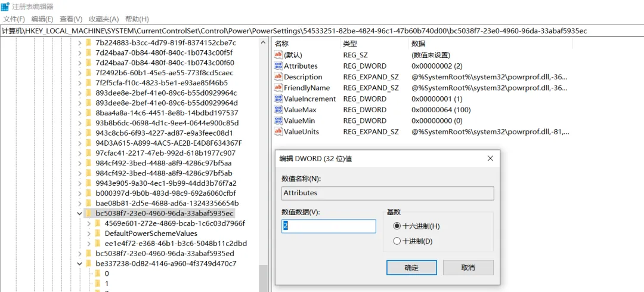The image size is (644, 292).
Task: Click folder icon of 7d24baa7-0b84-480f-840c-1b0743c00f5f
Action: click(x=88, y=53)
